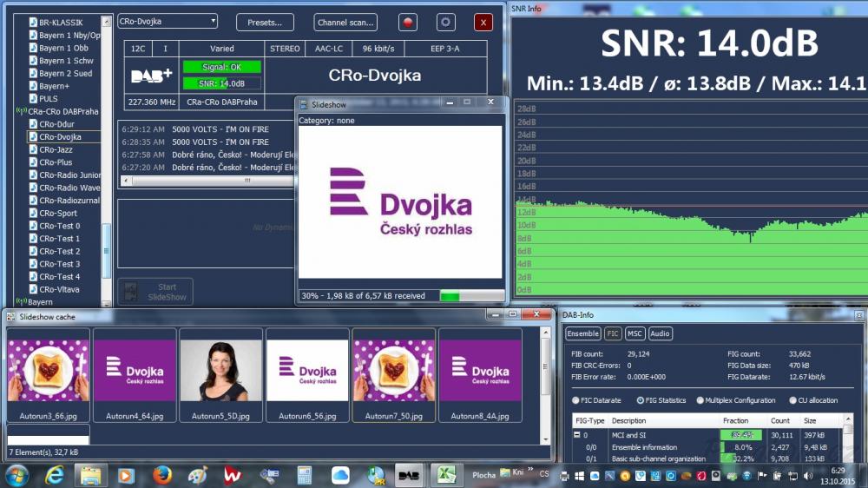Screen dimensions: 868x488
Task: Select the CU allocation radio button
Action: (792, 400)
